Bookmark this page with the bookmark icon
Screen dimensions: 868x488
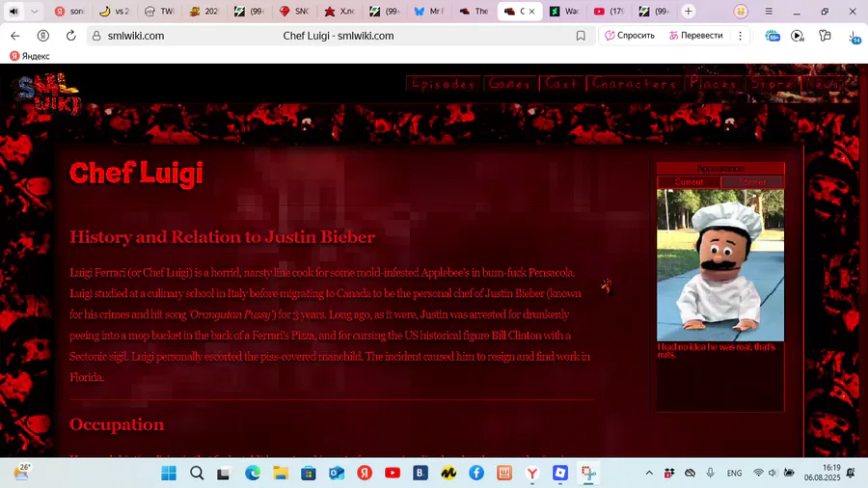(x=581, y=36)
